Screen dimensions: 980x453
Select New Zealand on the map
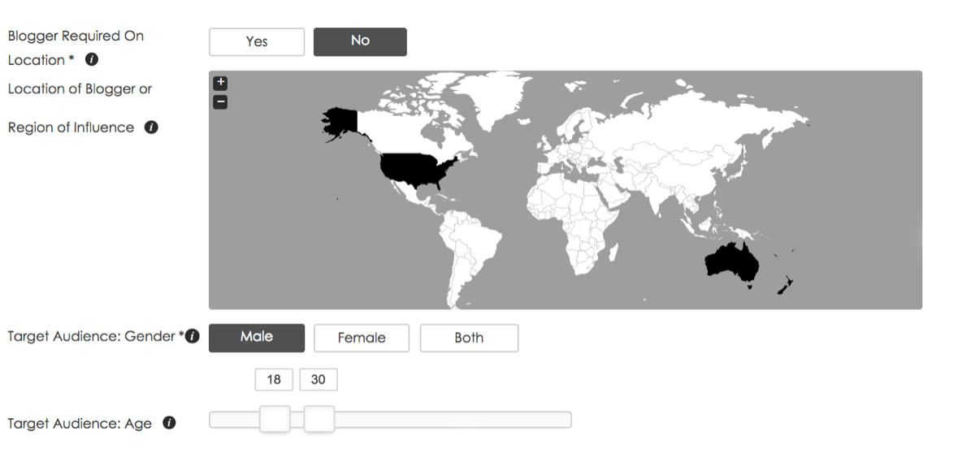click(x=783, y=285)
